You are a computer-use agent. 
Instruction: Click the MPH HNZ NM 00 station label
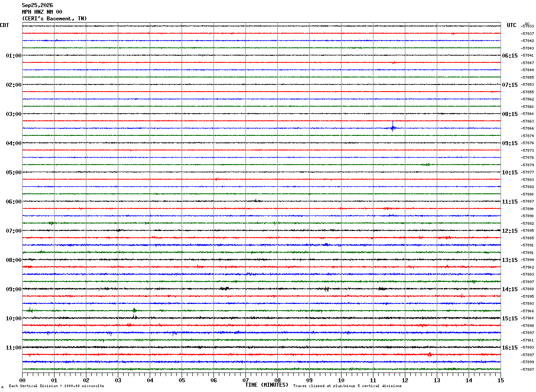coord(42,12)
